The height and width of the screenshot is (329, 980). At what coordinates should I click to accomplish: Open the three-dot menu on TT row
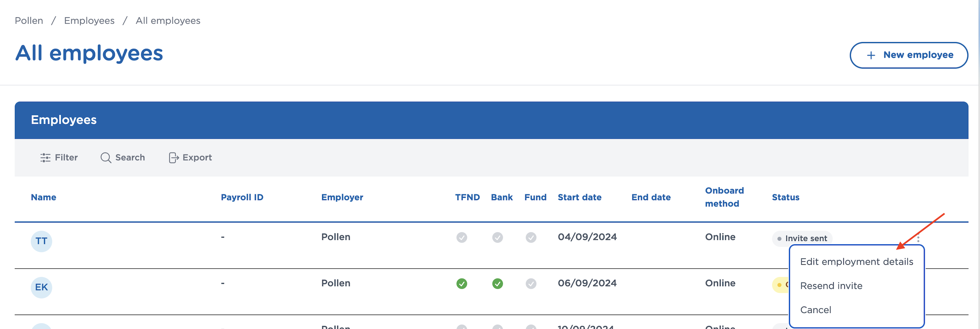coord(918,239)
